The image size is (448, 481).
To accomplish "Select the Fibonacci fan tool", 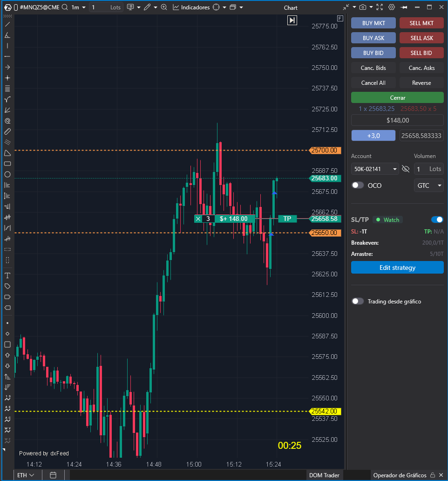I will 7,110.
